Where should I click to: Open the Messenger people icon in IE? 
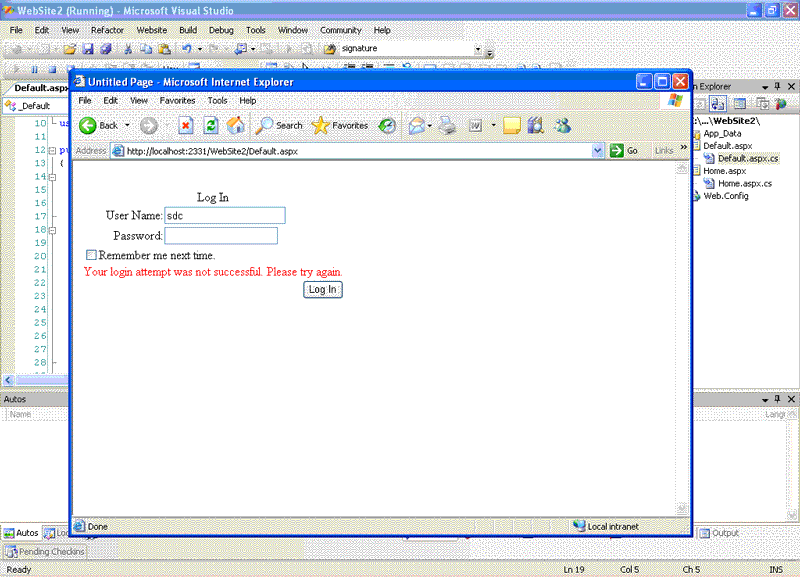click(563, 126)
